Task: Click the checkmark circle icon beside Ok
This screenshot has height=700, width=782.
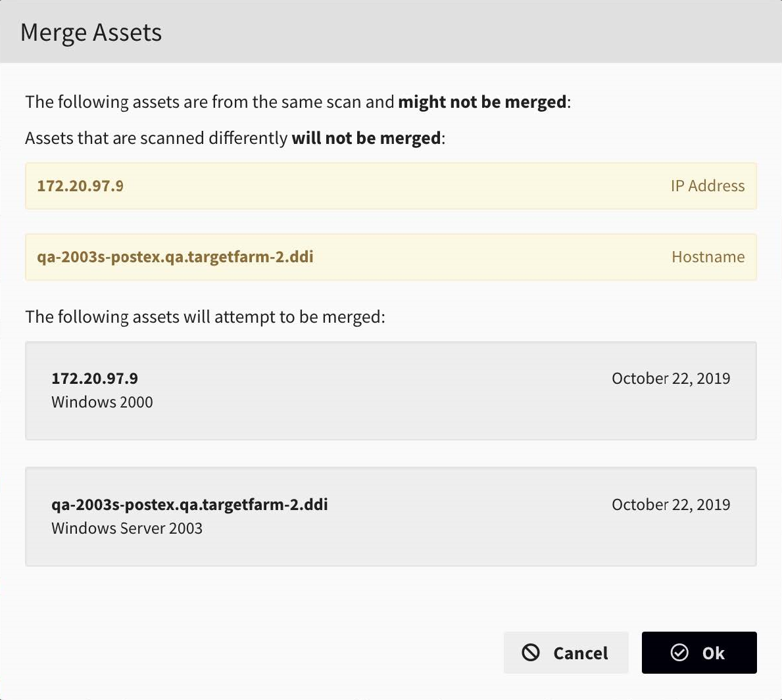Action: point(679,652)
